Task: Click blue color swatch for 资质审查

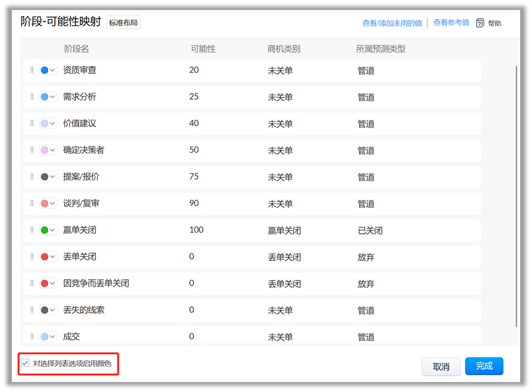Action: [45, 71]
